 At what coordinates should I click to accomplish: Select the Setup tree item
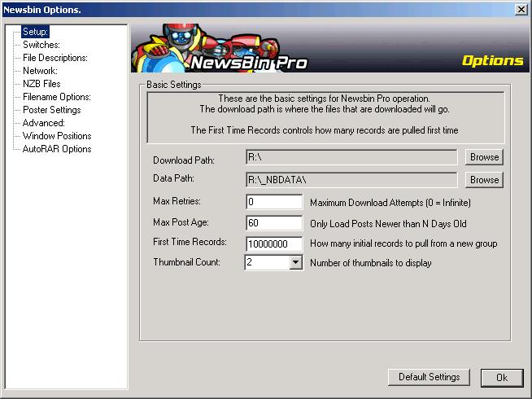point(36,32)
